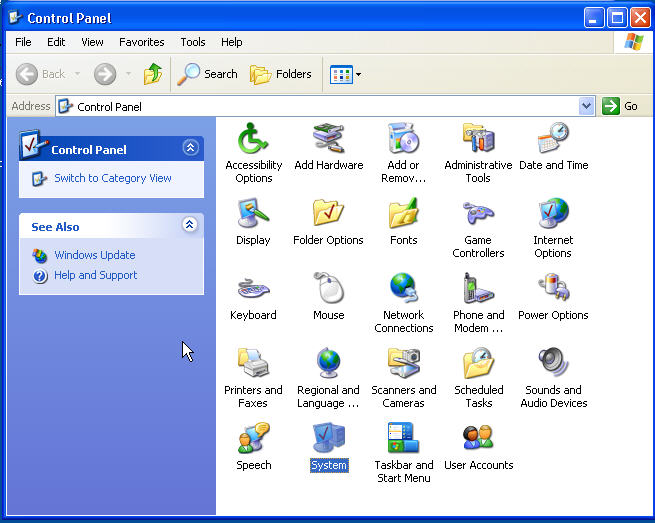Open the View menu
This screenshot has height=523, width=655.
[x=92, y=42]
